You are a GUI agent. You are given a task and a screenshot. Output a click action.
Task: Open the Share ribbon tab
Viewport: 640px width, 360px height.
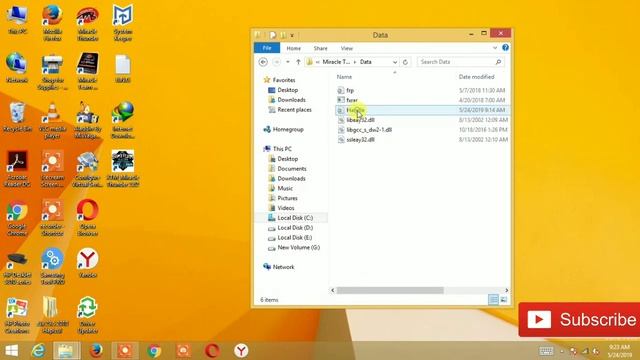(x=320, y=48)
